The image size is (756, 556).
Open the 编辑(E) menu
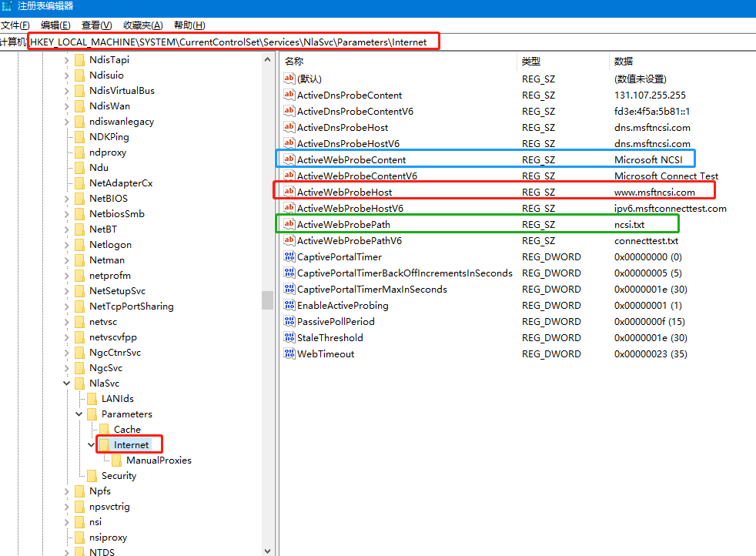tap(55, 25)
